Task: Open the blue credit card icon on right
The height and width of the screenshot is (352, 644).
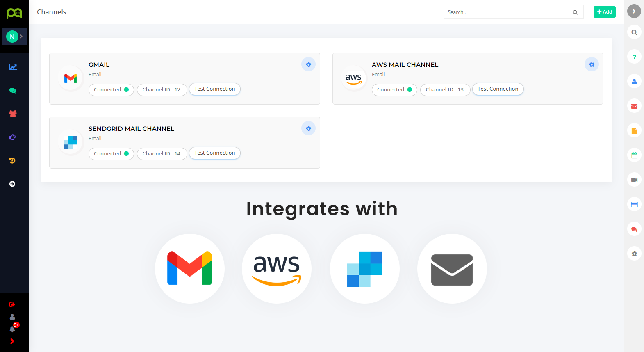Action: [x=634, y=205]
